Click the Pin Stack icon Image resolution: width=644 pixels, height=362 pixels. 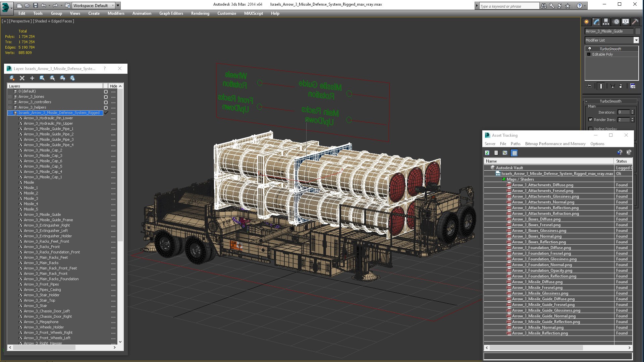tap(589, 86)
